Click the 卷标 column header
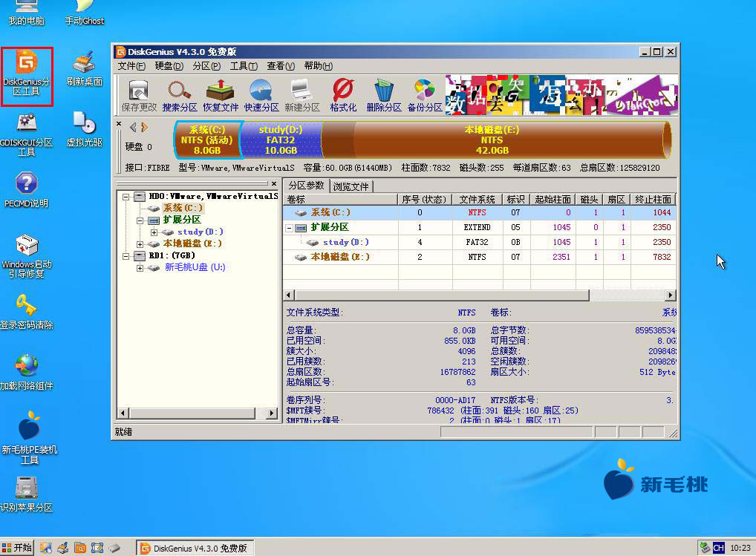Viewport: 756px width, 556px height. (340, 199)
